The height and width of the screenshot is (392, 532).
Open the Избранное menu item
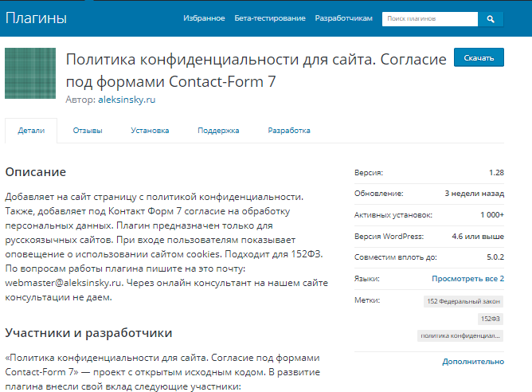click(x=204, y=18)
